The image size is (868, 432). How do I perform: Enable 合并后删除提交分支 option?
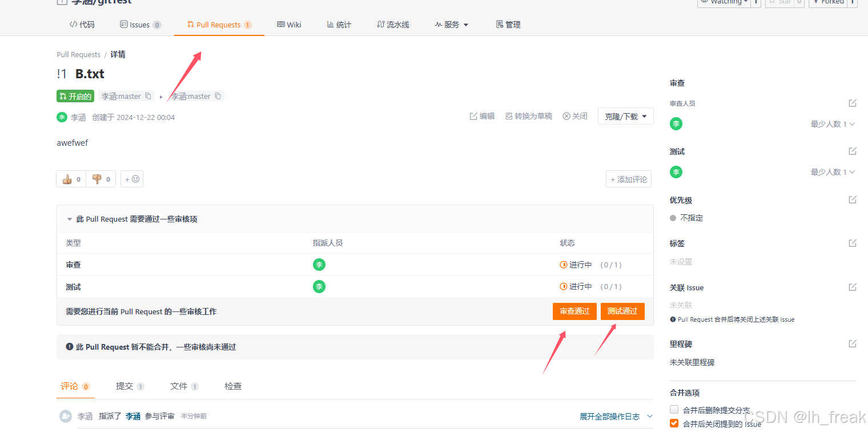pos(674,409)
